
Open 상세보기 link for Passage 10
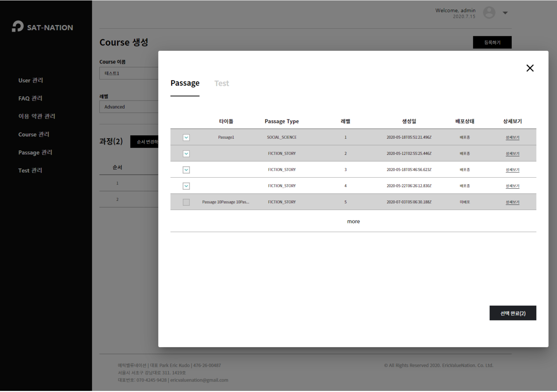click(512, 202)
